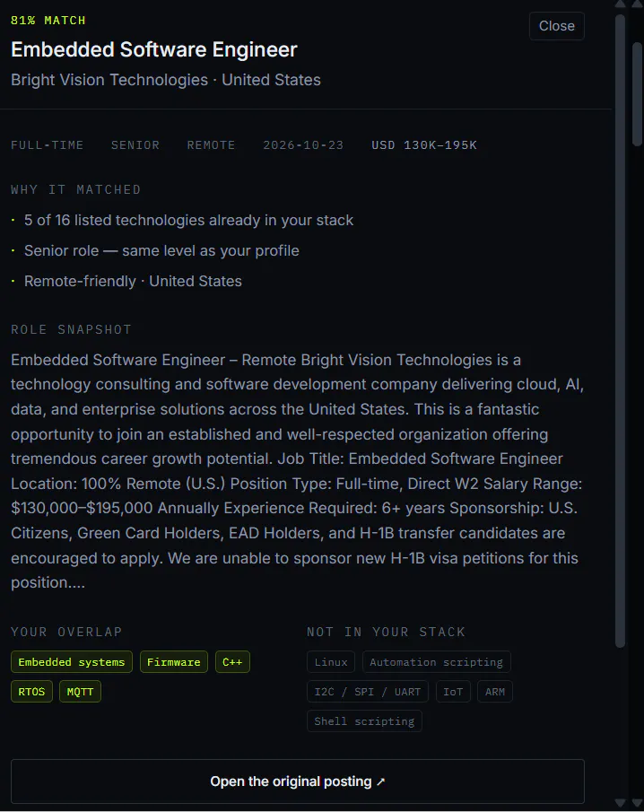
Task: Click 'Remote-friendly · United States' bullet
Action: [133, 281]
